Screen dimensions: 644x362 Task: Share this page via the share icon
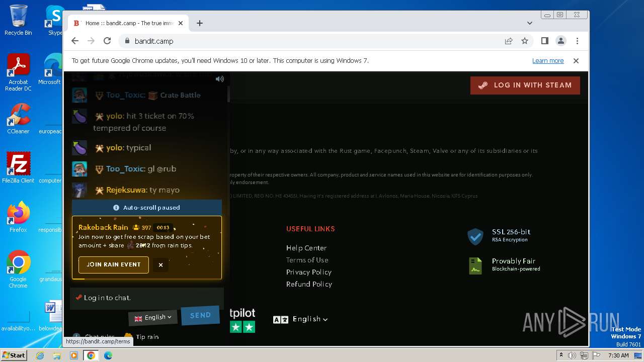[509, 41]
